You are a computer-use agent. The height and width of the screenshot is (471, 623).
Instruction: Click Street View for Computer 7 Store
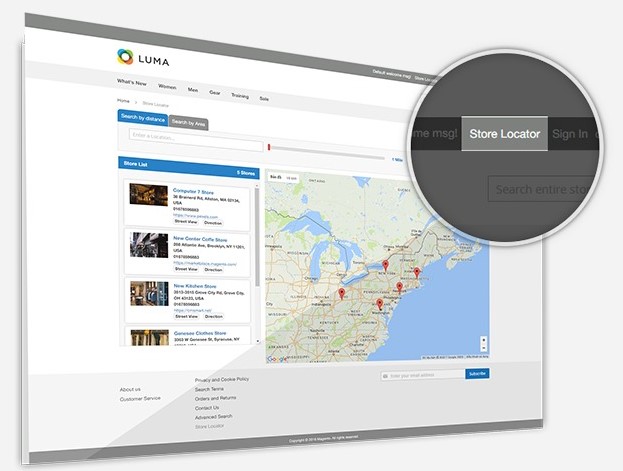click(185, 222)
